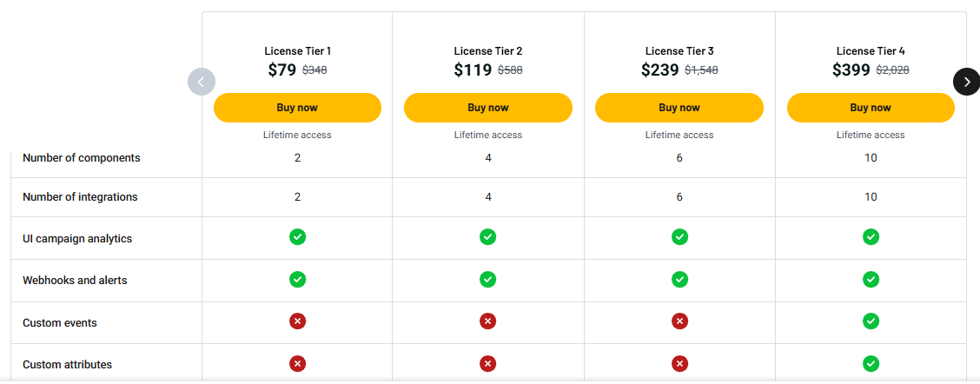Hit Buy now for License Tier 4
The image size is (980, 384).
tap(871, 108)
